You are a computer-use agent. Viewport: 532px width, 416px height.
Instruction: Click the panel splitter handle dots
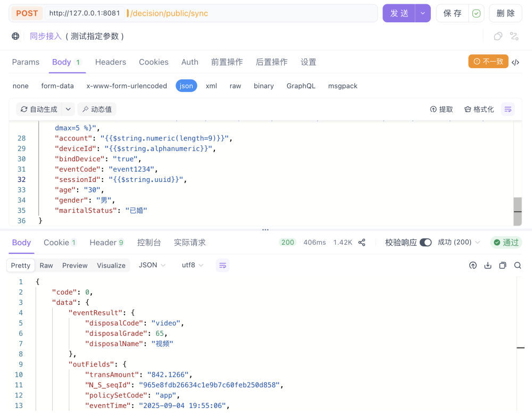point(265,230)
